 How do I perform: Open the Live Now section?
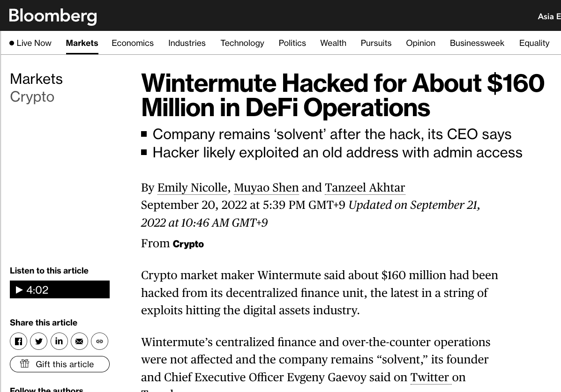pos(30,43)
